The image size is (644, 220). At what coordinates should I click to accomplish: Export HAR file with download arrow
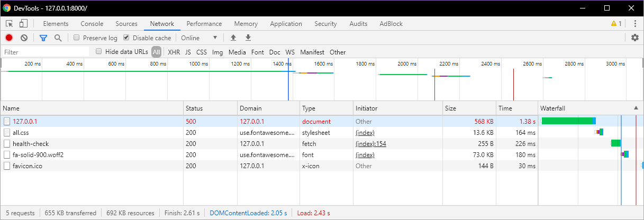pos(248,38)
